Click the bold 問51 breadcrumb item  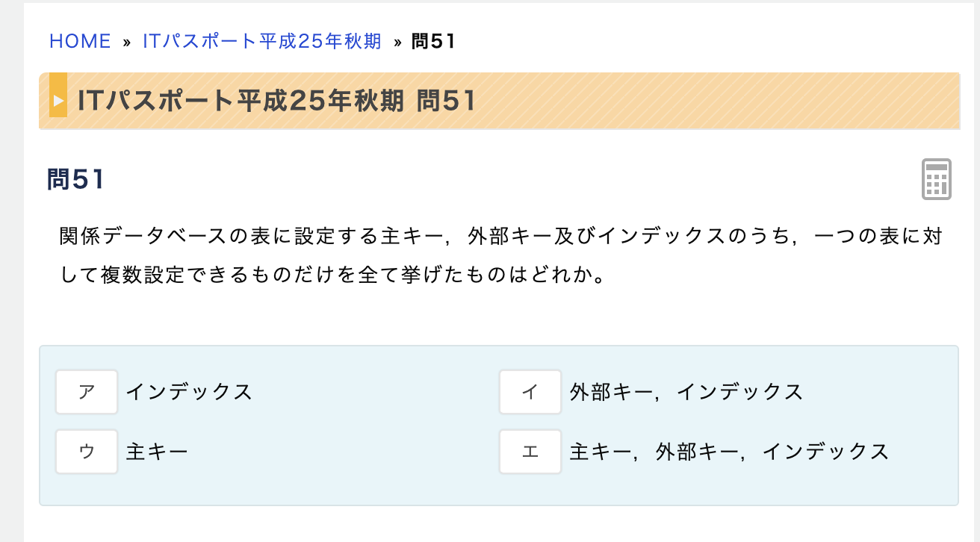pos(433,41)
